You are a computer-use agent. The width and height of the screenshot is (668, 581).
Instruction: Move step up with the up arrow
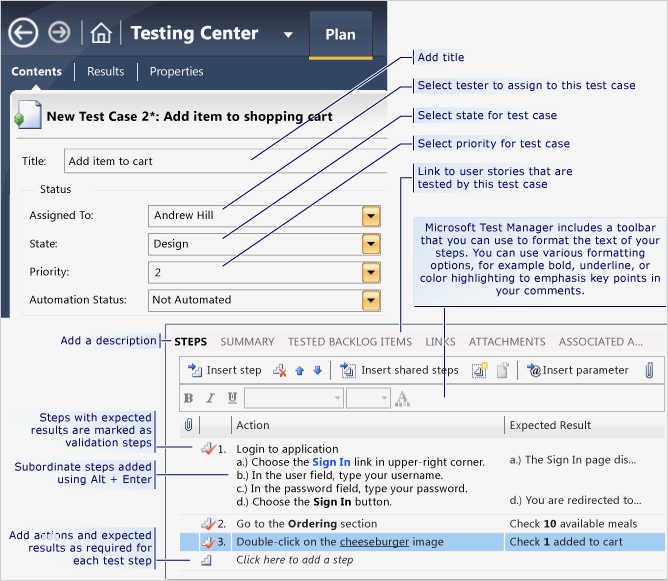coord(299,371)
